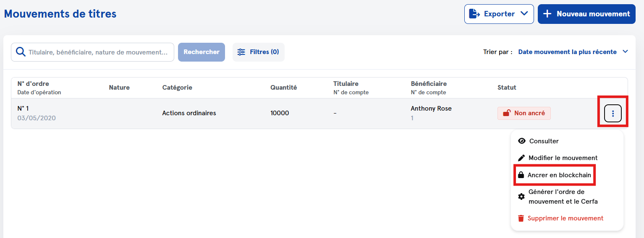644x238 pixels.
Task: Choose Supprimer le mouvement option
Action: (565, 218)
